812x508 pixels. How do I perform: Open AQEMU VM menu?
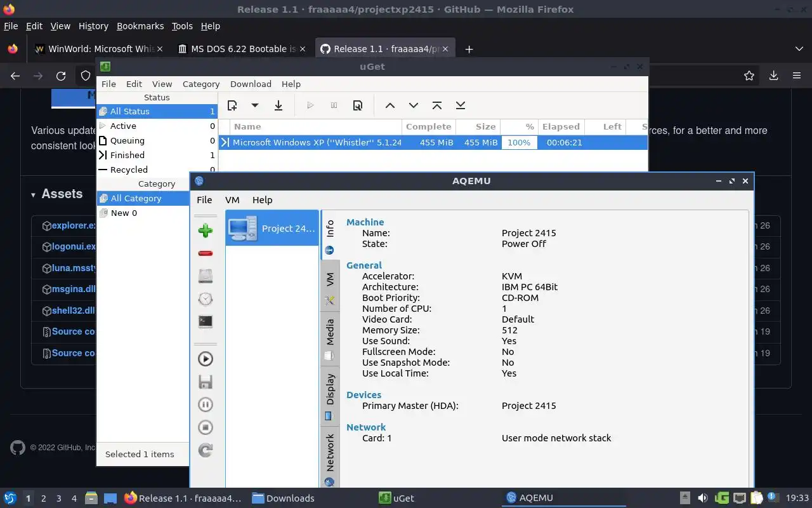click(x=232, y=199)
